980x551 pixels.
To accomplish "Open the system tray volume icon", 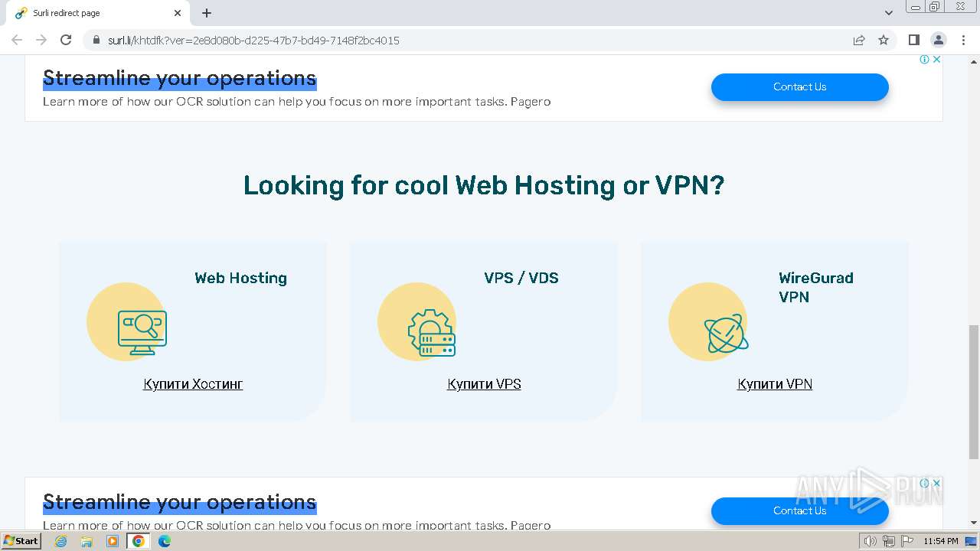I will click(x=871, y=541).
